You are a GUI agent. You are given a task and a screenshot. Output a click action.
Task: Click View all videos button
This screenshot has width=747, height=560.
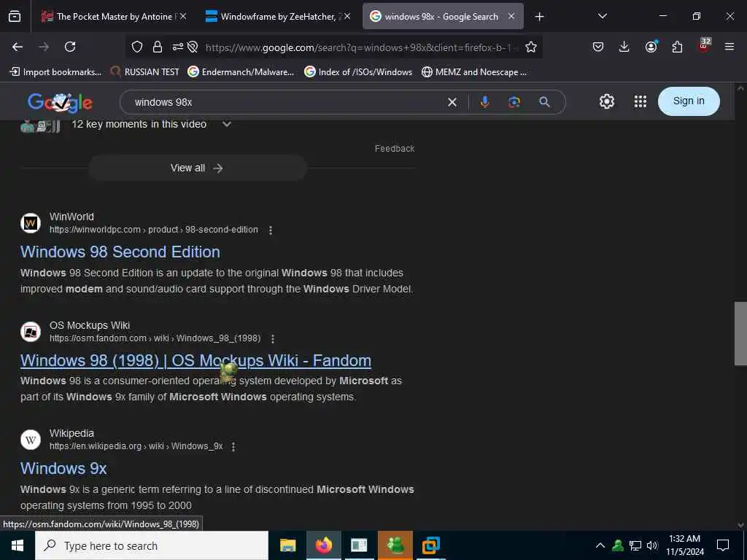coord(197,168)
